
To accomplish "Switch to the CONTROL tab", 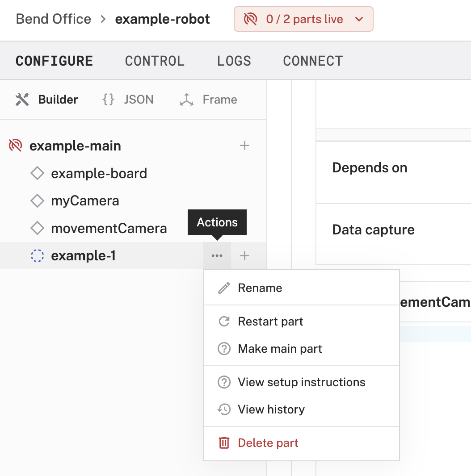I will coord(155,60).
